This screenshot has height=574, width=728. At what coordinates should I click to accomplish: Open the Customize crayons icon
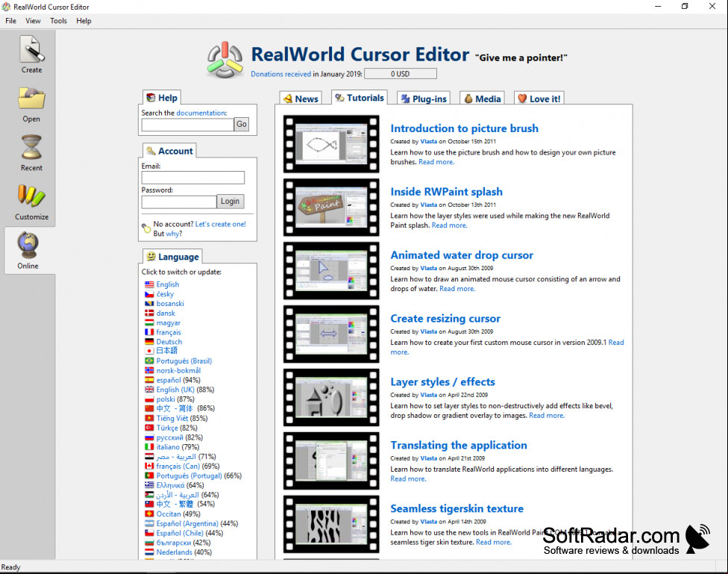click(x=31, y=196)
